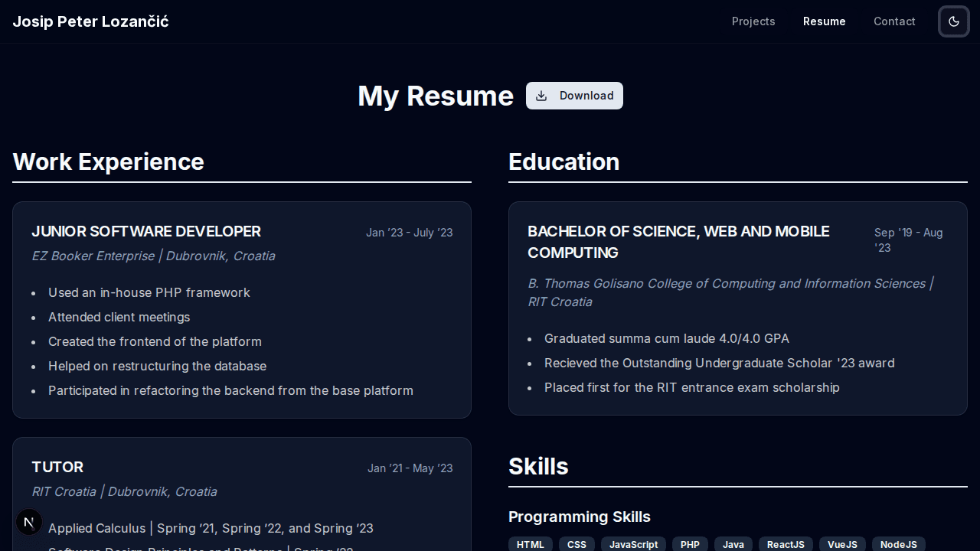This screenshot has width=980, height=551.
Task: Select the Resume nav item
Action: click(x=824, y=21)
